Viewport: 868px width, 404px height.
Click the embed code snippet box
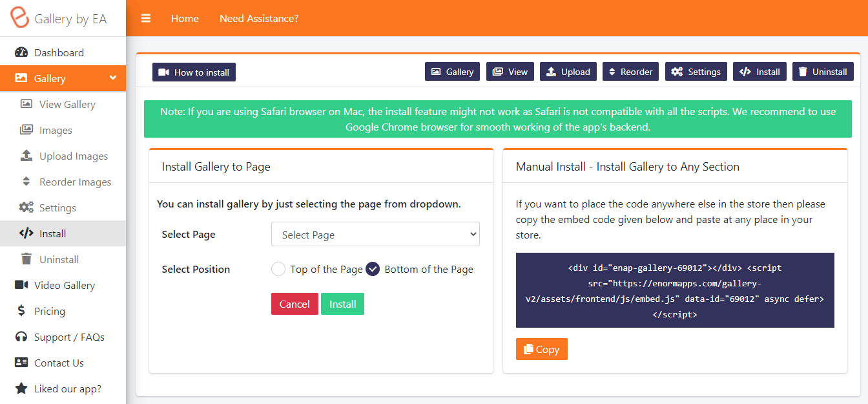coord(675,290)
